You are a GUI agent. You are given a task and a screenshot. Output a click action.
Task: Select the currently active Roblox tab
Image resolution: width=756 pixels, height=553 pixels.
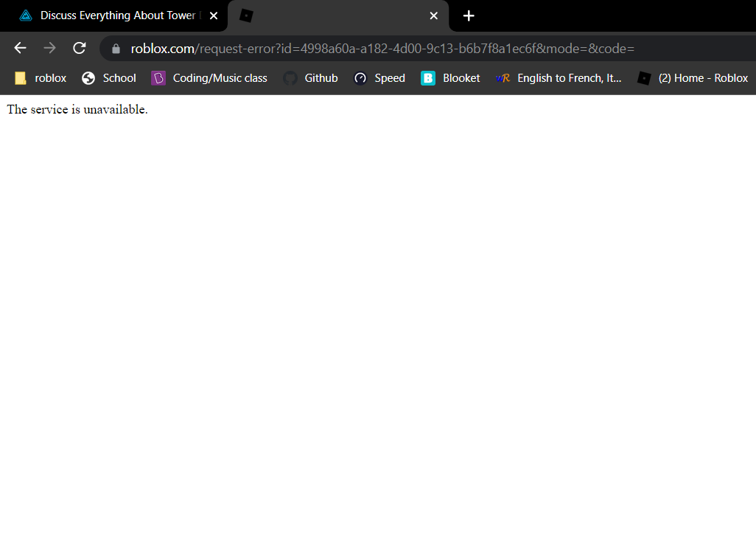point(332,15)
